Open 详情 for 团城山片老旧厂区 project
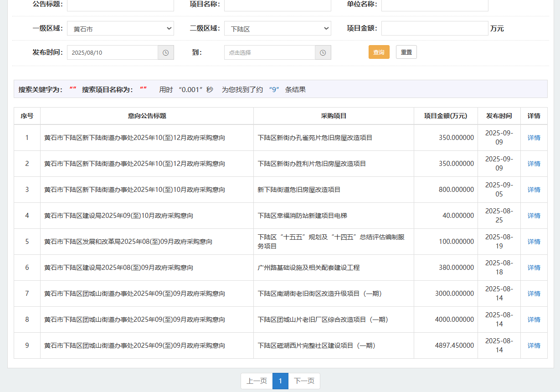The width and height of the screenshot is (560, 392). [534, 320]
